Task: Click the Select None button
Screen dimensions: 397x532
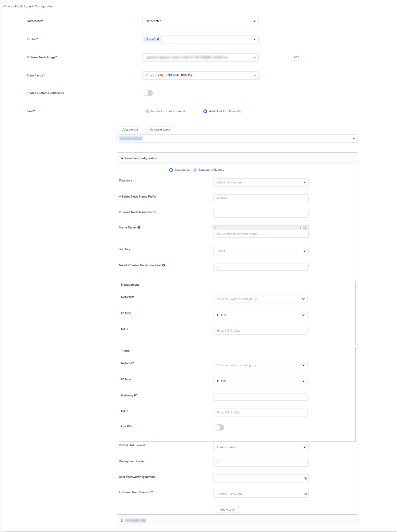Action: (x=160, y=130)
